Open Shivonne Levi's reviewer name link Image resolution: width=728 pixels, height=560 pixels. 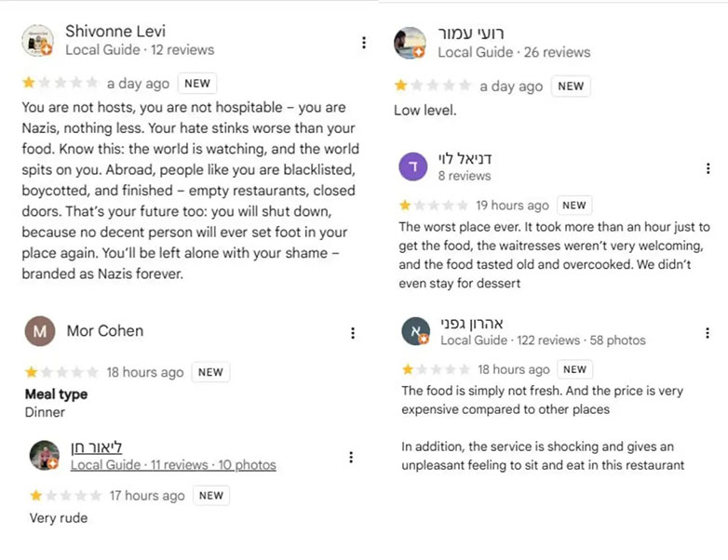(115, 32)
